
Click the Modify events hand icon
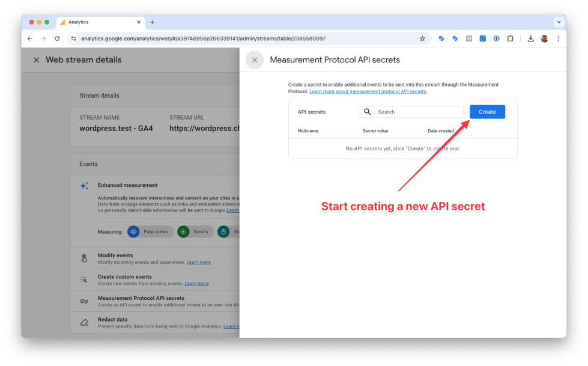click(x=84, y=258)
